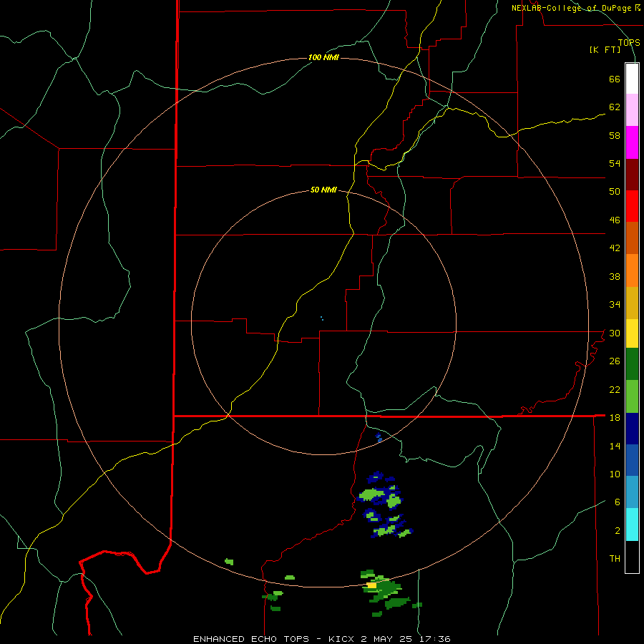Screen dimensions: 644x644
Task: Select the dark green legend swatch
Action: click(x=632, y=364)
